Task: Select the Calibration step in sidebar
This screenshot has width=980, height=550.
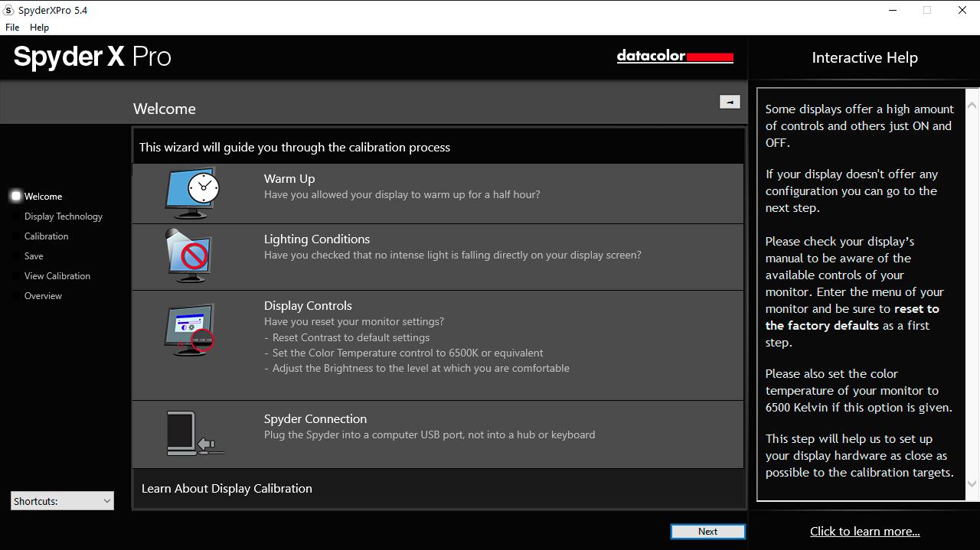Action: (46, 236)
